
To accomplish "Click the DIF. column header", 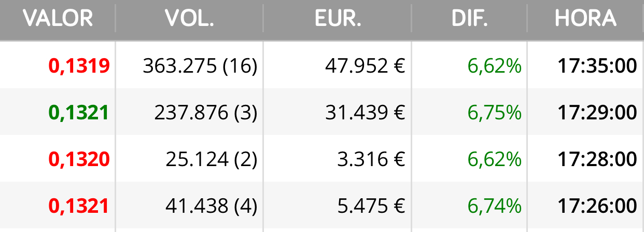I will coord(469,19).
